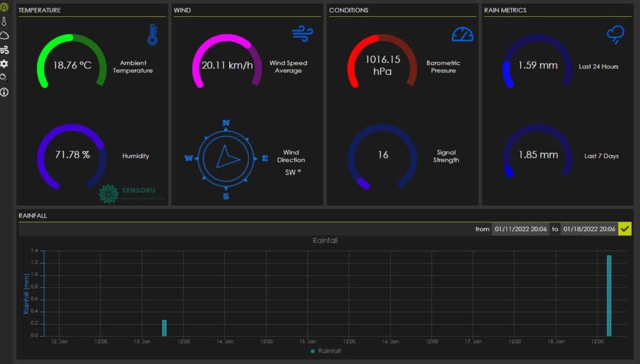
Task: Click the wind gust icon in Wind panel
Action: point(302,34)
